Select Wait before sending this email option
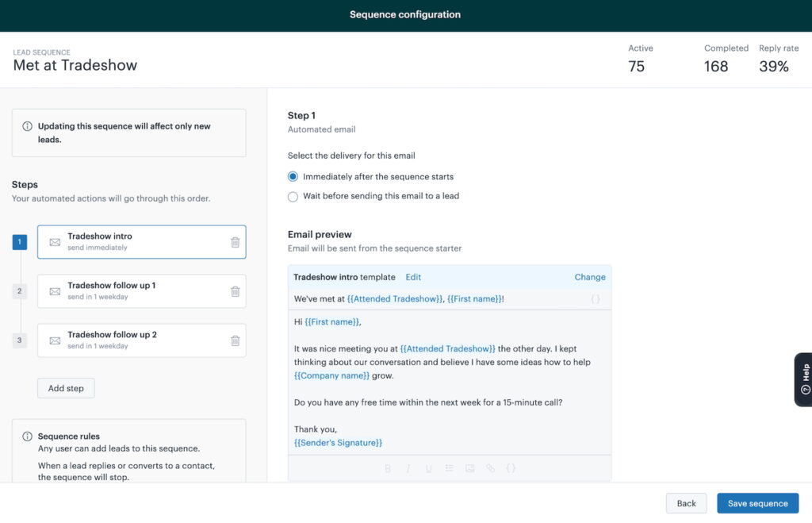Viewport: 812px width, 523px height. point(293,197)
